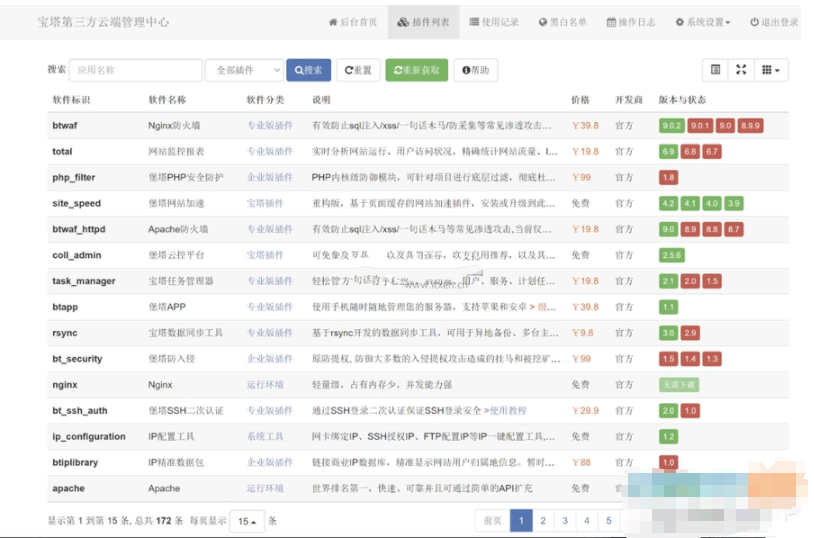814x538 pixels.
Task: Click the table view toggle icon
Action: point(715,70)
